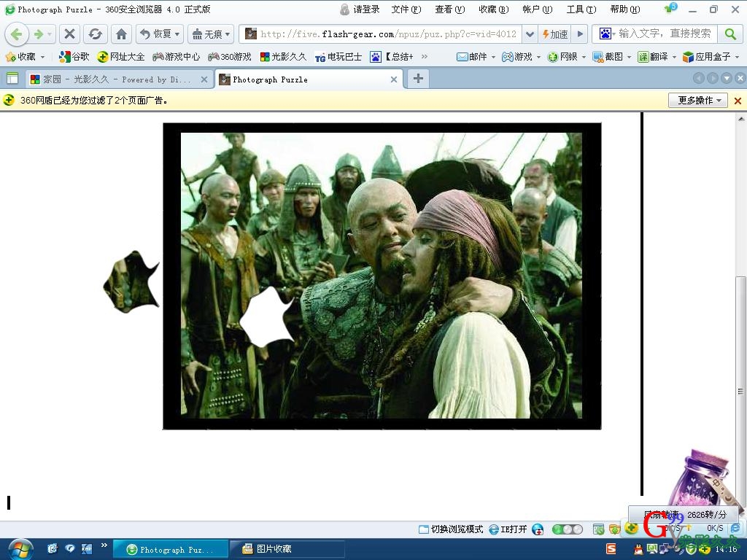Click the notification icon with badge 5

(671, 8)
